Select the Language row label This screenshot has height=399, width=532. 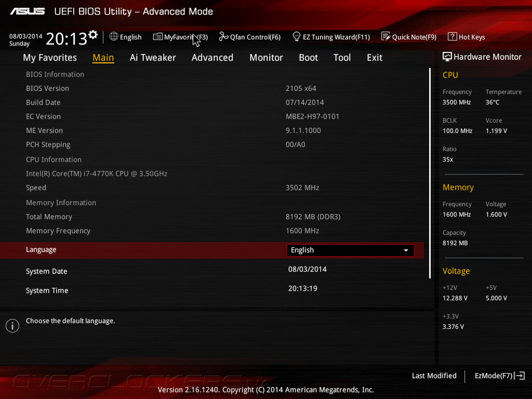pos(41,250)
